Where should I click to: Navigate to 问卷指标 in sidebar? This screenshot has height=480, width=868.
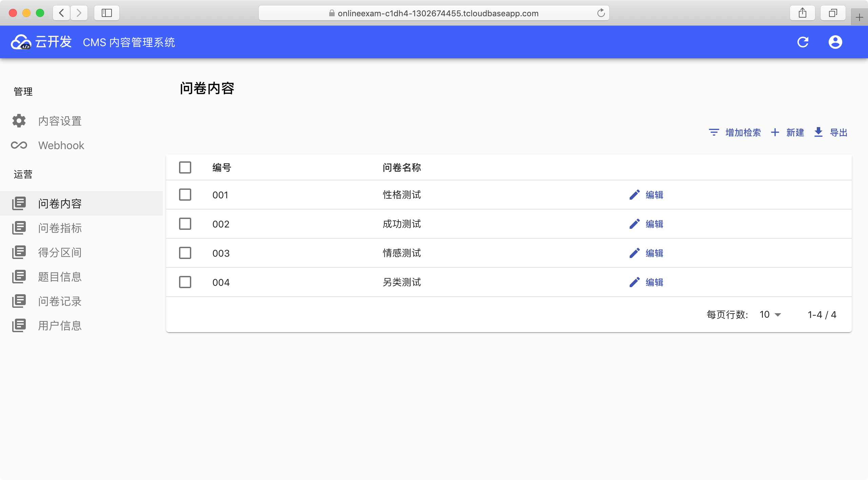click(60, 228)
